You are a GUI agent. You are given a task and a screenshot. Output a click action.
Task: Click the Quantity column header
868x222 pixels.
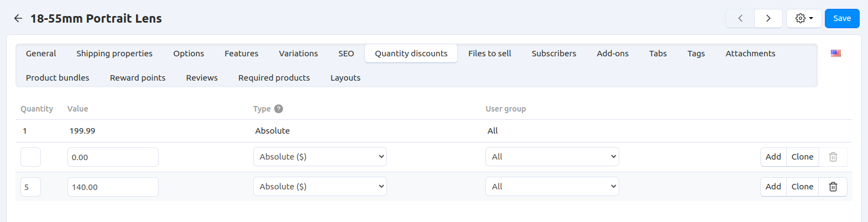click(37, 109)
